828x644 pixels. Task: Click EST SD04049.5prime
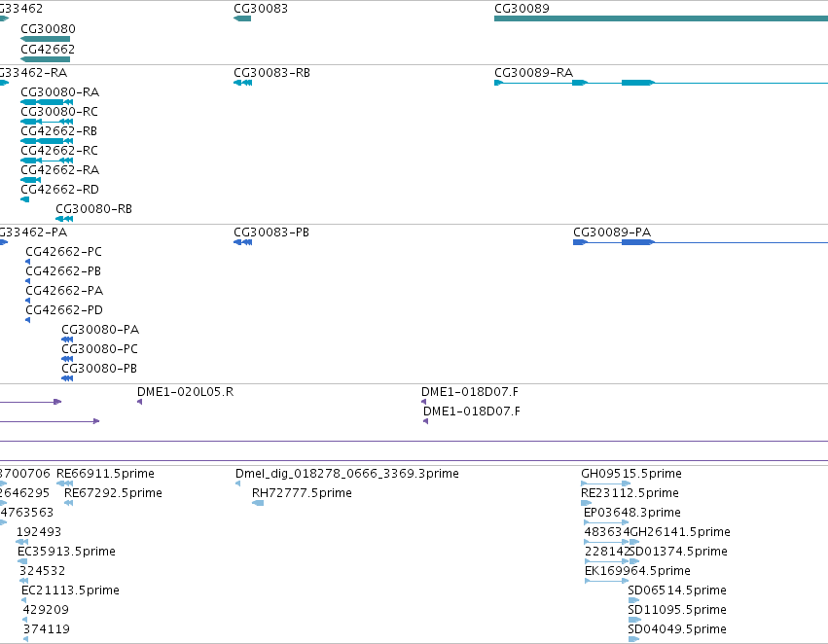pos(677,630)
